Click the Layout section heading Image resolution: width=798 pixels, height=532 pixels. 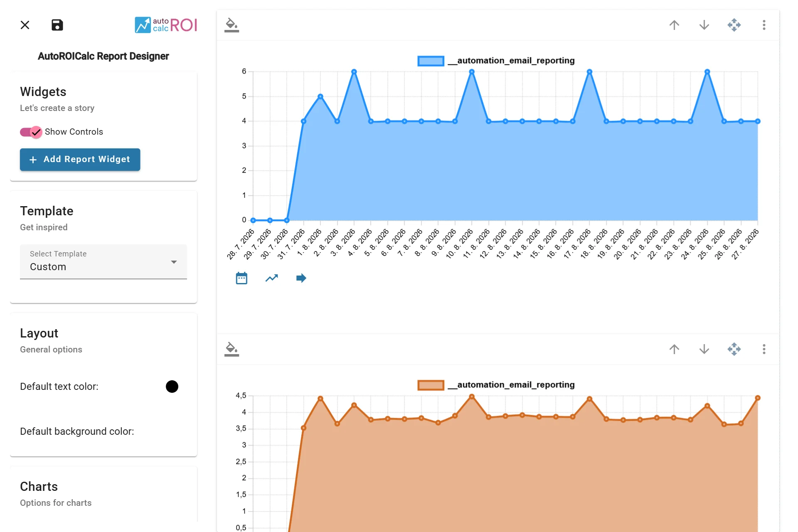[39, 333]
